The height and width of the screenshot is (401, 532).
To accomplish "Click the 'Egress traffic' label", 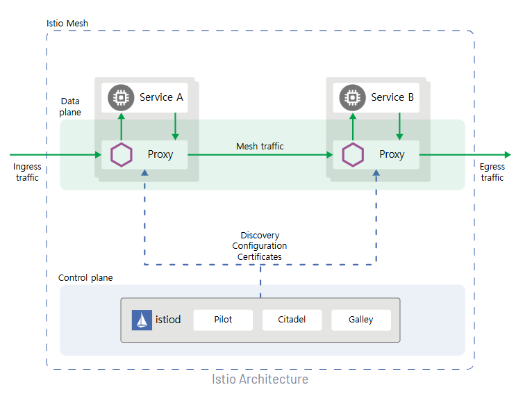I will coord(492,172).
